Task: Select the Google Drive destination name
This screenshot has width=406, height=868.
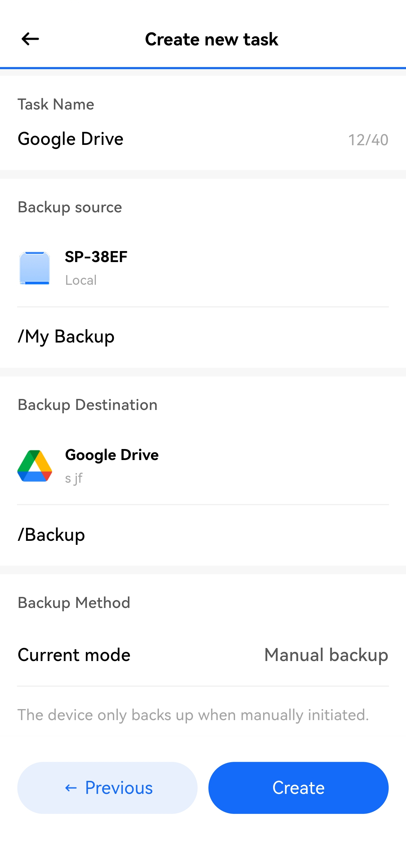Action: click(x=112, y=455)
